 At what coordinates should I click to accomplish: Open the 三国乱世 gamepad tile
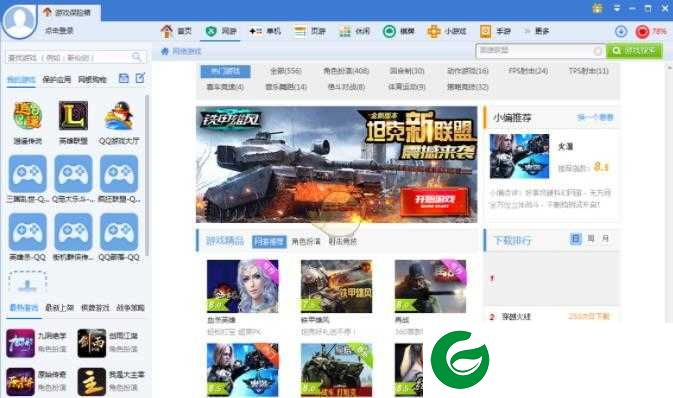point(27,174)
